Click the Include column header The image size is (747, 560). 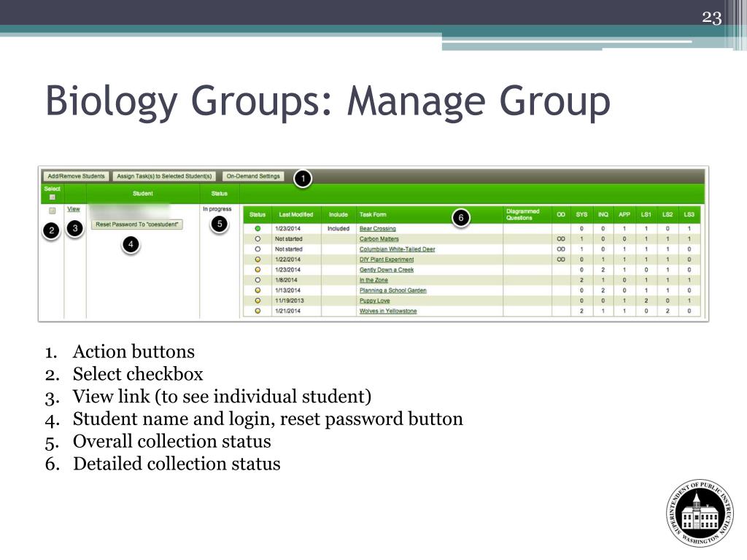coord(338,215)
